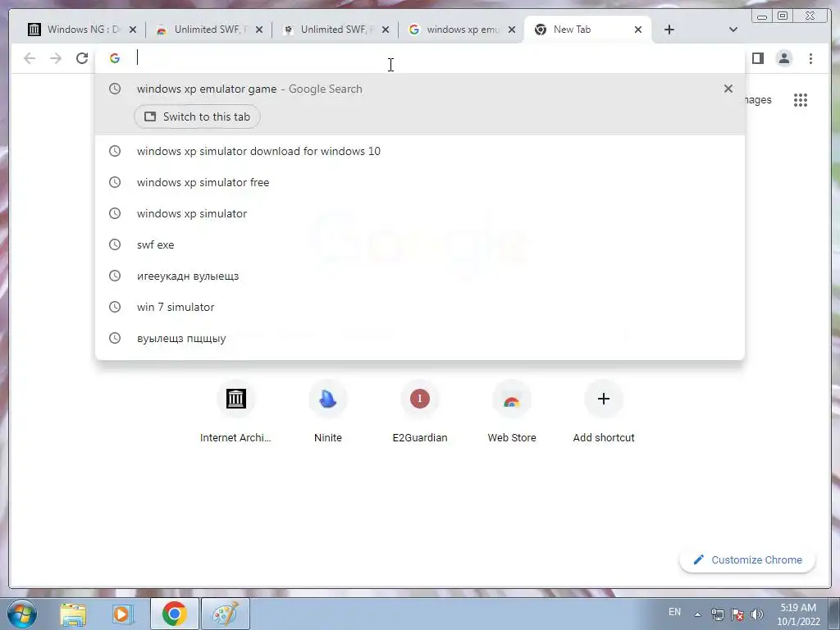Viewport: 840px width, 630px height.
Task: Click the volume speaker tray icon
Action: 757,614
